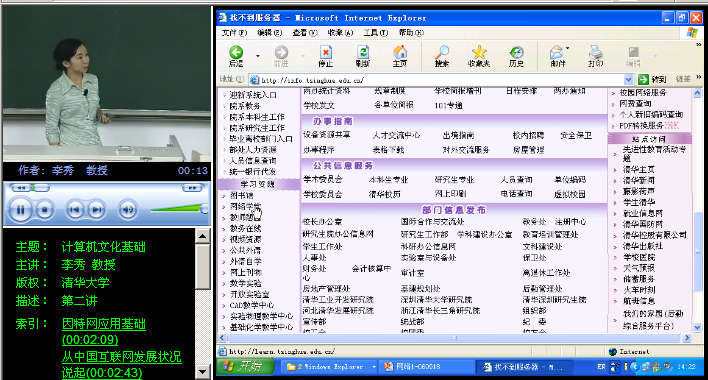Click web page horizontal scrollbar left arrow
Image resolution: width=708 pixels, height=380 pixels.
[222, 338]
